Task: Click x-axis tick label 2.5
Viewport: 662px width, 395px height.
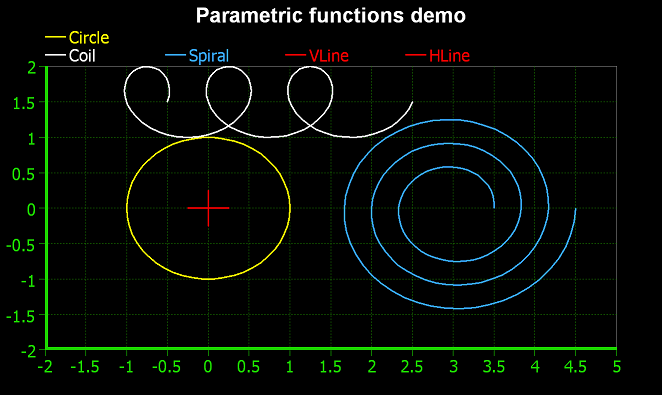Action: 412,367
